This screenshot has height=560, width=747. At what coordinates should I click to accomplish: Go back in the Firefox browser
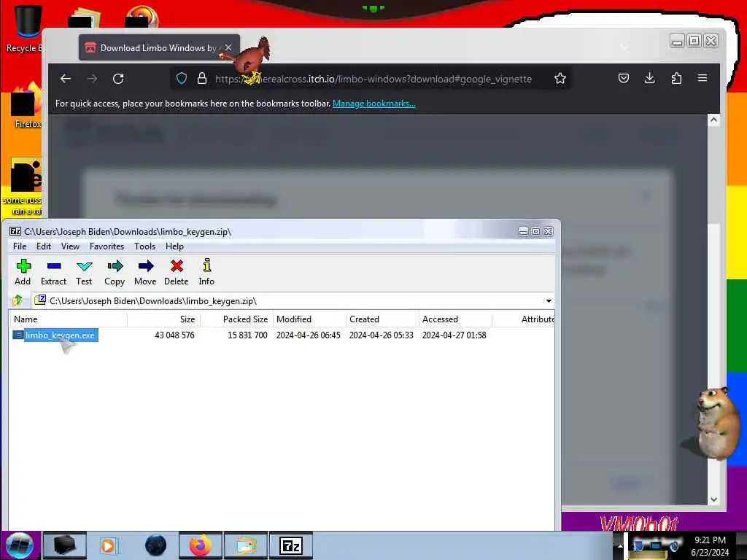click(x=66, y=79)
